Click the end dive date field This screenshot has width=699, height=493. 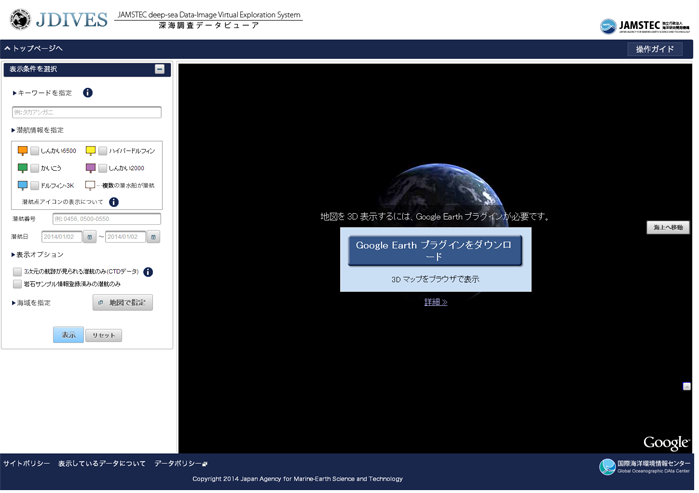[x=126, y=237]
